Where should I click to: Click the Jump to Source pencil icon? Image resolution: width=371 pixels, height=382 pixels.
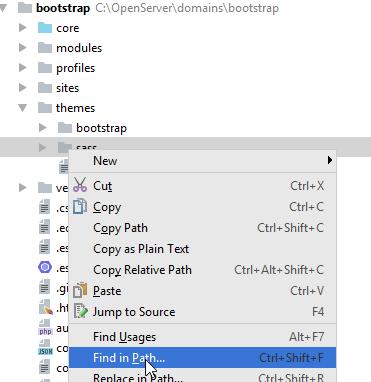(x=81, y=311)
